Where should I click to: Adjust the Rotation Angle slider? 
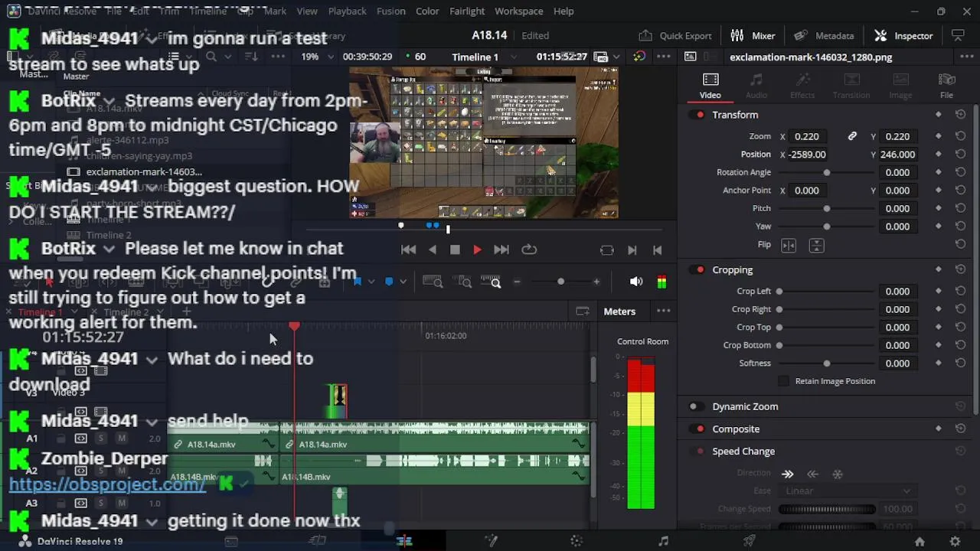[826, 172]
